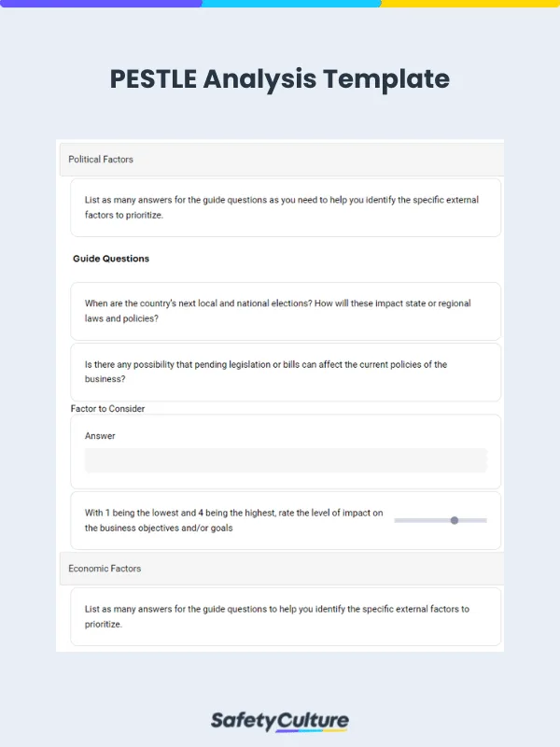Expand the Political Factors section header
The width and height of the screenshot is (560, 747).
click(100, 159)
